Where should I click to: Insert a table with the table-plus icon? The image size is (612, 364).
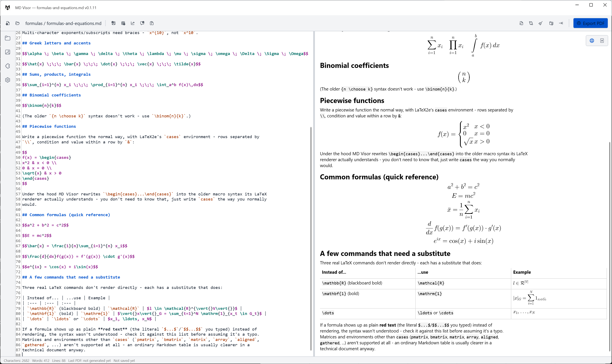tap(123, 23)
